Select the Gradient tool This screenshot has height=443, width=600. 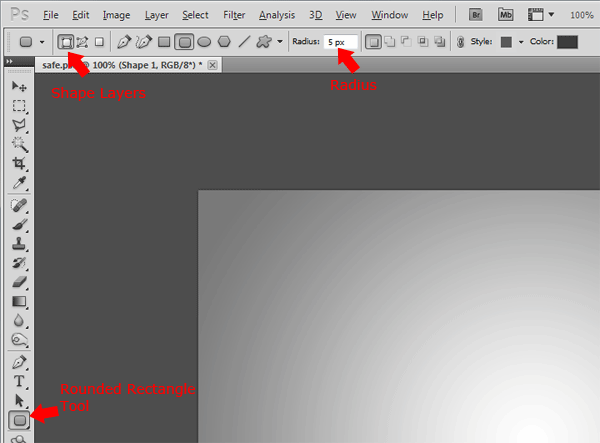(x=19, y=301)
